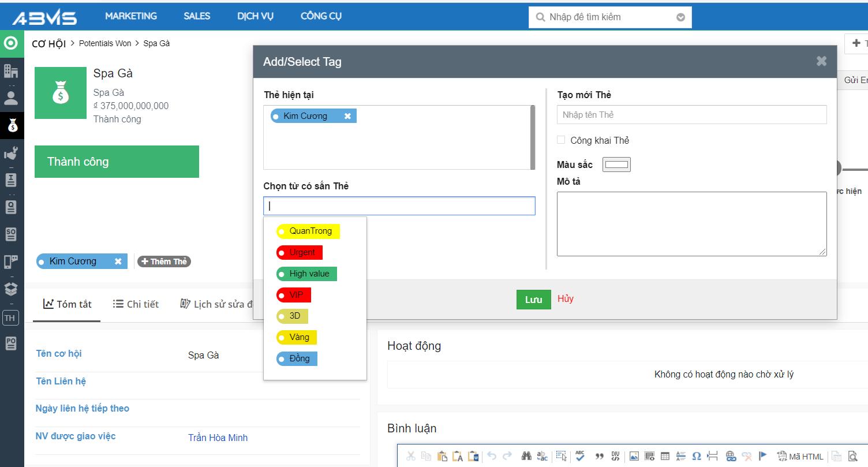Insert special character with Omega icon
Screen dimensions: 868x467
tap(697, 456)
